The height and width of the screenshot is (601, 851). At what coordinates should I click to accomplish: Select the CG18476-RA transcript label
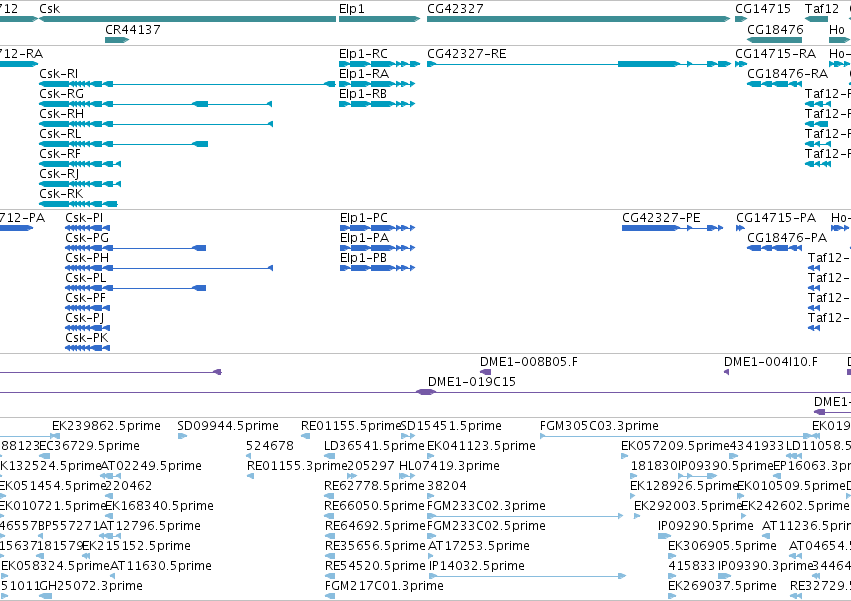click(x=788, y=74)
